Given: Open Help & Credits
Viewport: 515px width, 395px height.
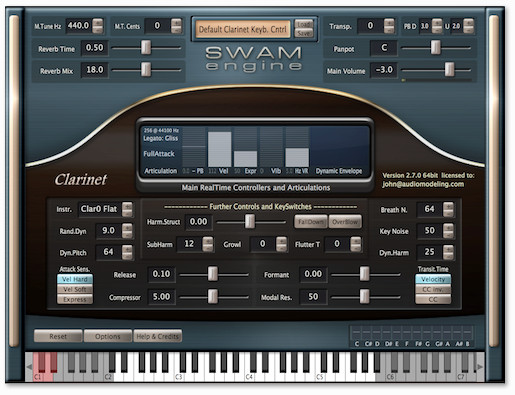Looking at the screenshot, I should (157, 336).
